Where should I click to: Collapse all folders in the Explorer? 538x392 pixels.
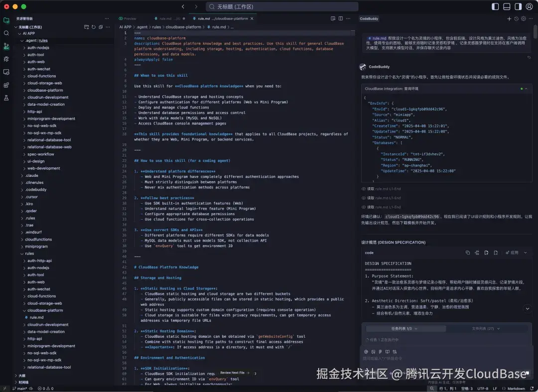(101, 27)
